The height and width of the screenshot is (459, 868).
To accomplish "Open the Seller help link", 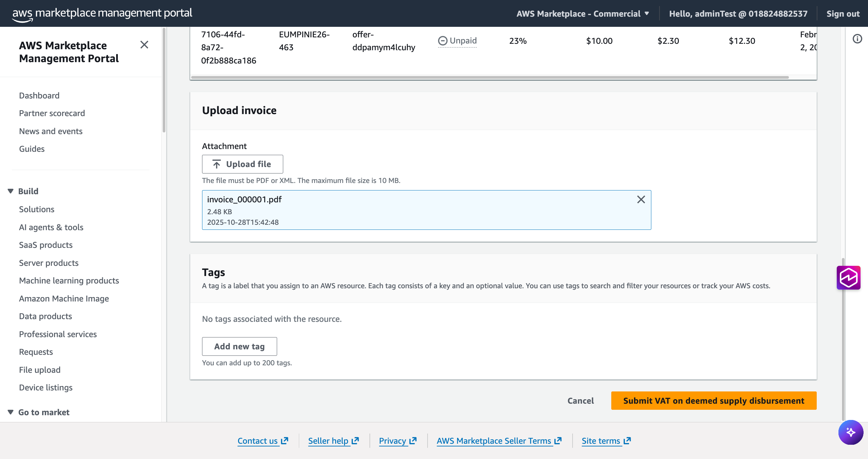I will 333,441.
